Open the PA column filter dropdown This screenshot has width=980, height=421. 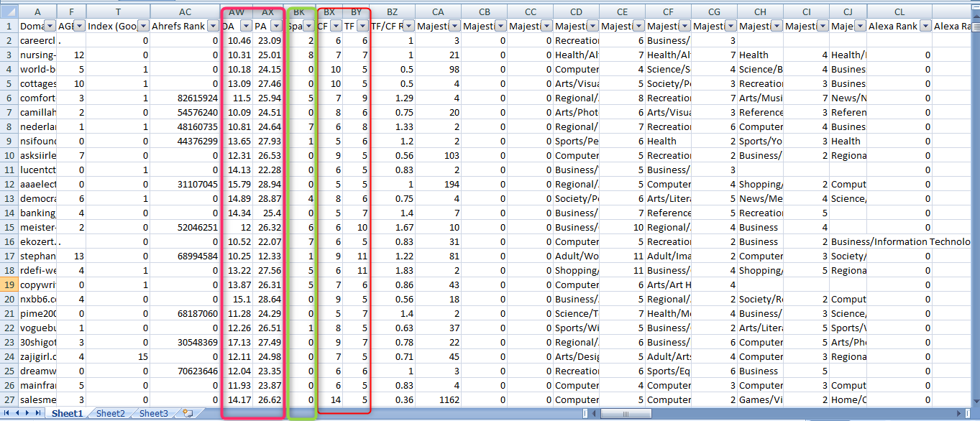coord(277,26)
